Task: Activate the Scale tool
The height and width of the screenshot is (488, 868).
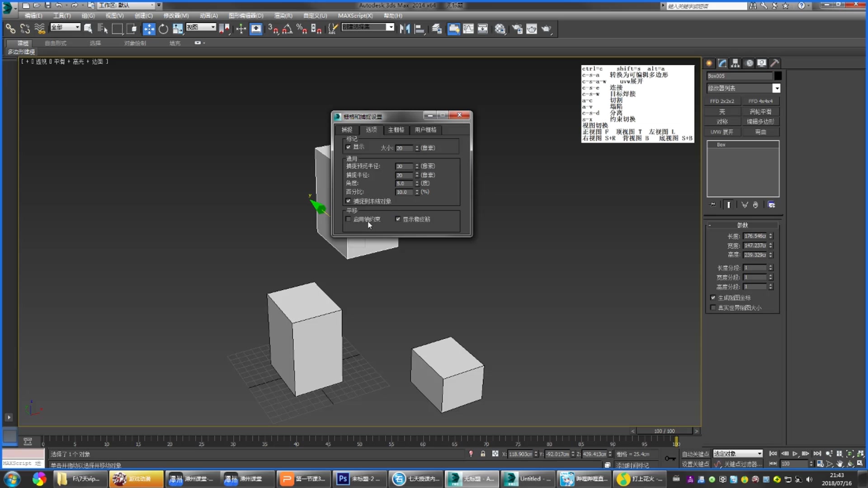Action: pyautogui.click(x=177, y=28)
